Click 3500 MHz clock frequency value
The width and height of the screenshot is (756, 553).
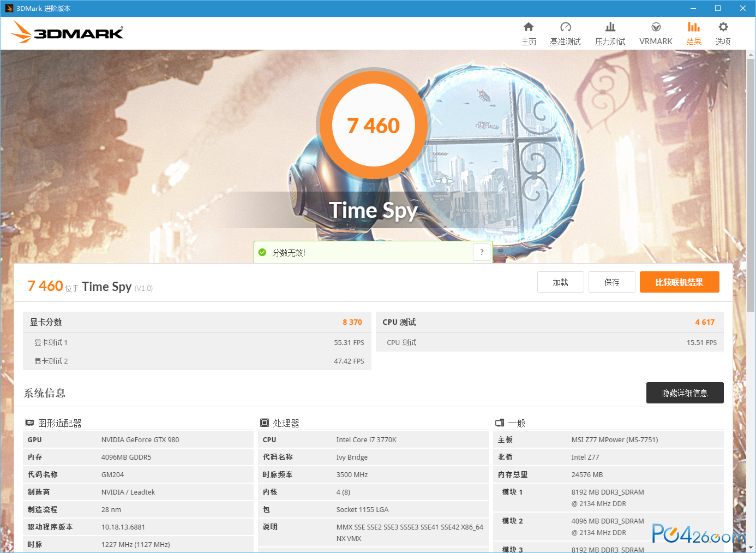(x=352, y=474)
